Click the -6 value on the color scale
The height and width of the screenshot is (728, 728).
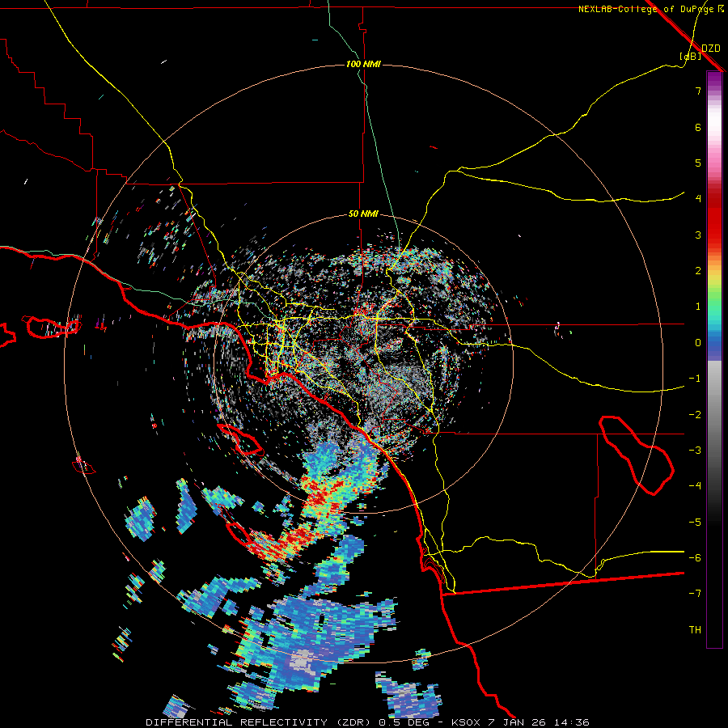tap(695, 558)
